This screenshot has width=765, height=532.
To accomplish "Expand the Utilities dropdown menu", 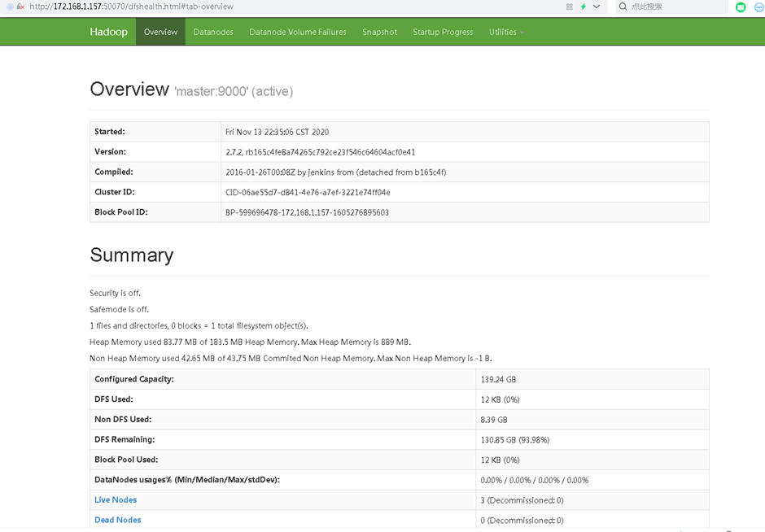I will coord(506,32).
